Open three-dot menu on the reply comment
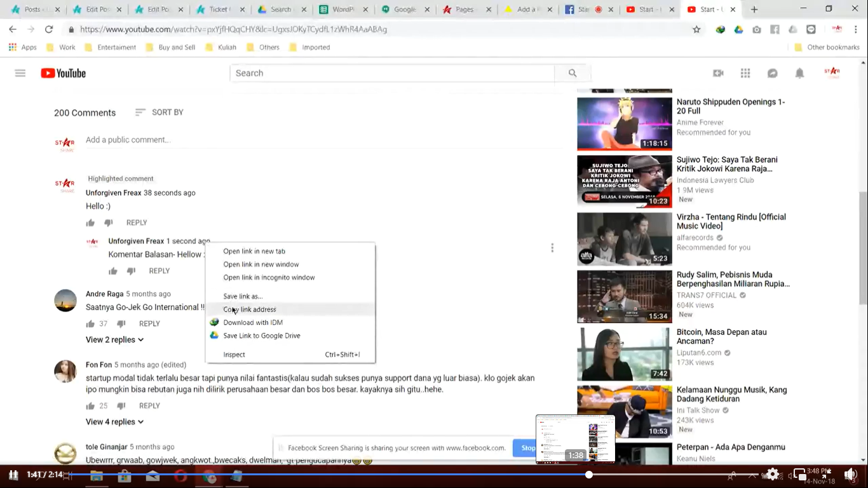 point(552,248)
